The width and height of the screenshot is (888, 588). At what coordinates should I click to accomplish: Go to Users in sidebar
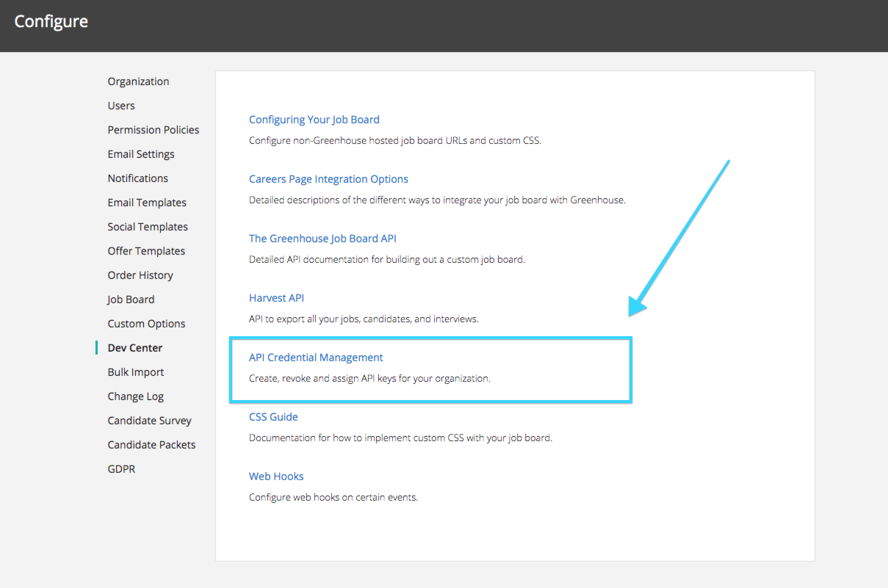[121, 106]
